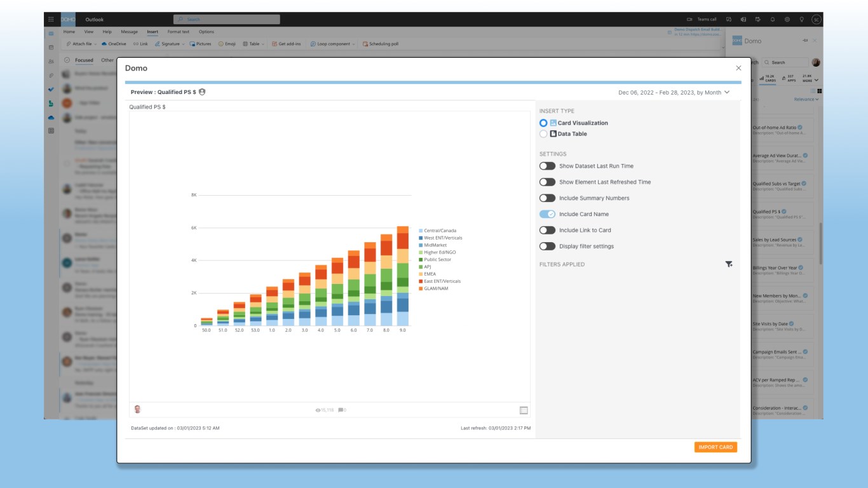Image resolution: width=868 pixels, height=488 pixels.
Task: Insert Emoji from Outlook ribbon
Action: (227, 44)
